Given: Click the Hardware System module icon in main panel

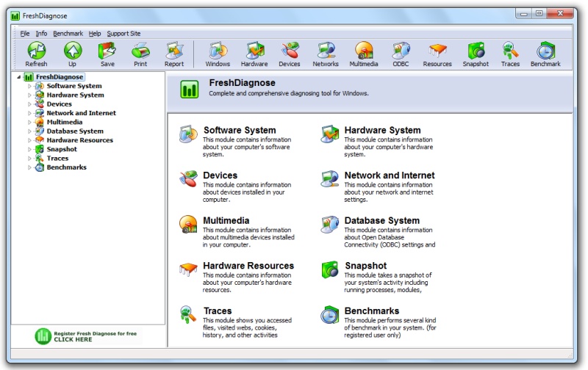Looking at the screenshot, I should pyautogui.click(x=329, y=134).
